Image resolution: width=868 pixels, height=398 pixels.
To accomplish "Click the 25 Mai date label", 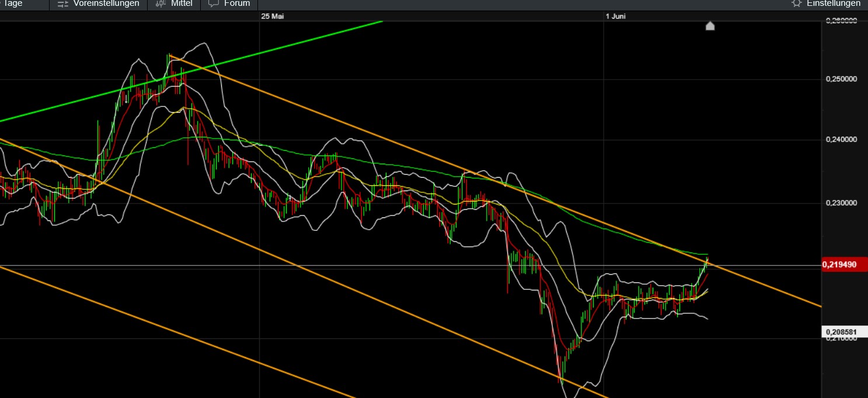I will point(273,16).
